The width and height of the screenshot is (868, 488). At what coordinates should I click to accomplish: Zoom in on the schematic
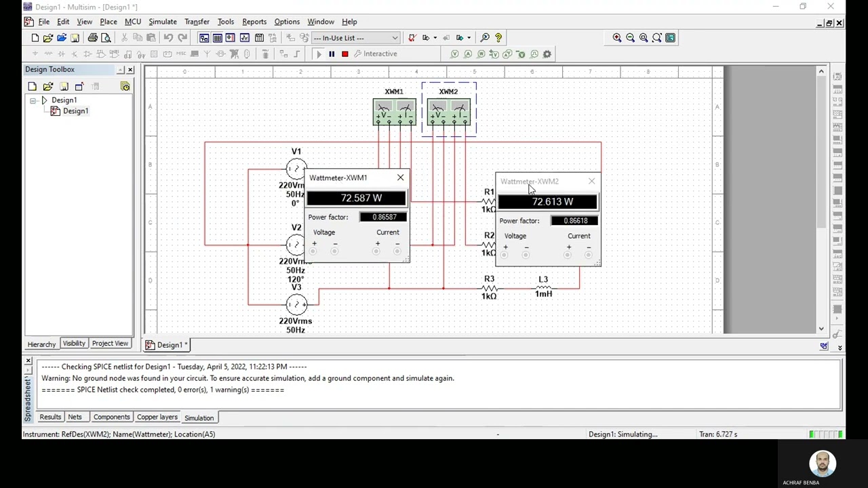click(x=617, y=37)
